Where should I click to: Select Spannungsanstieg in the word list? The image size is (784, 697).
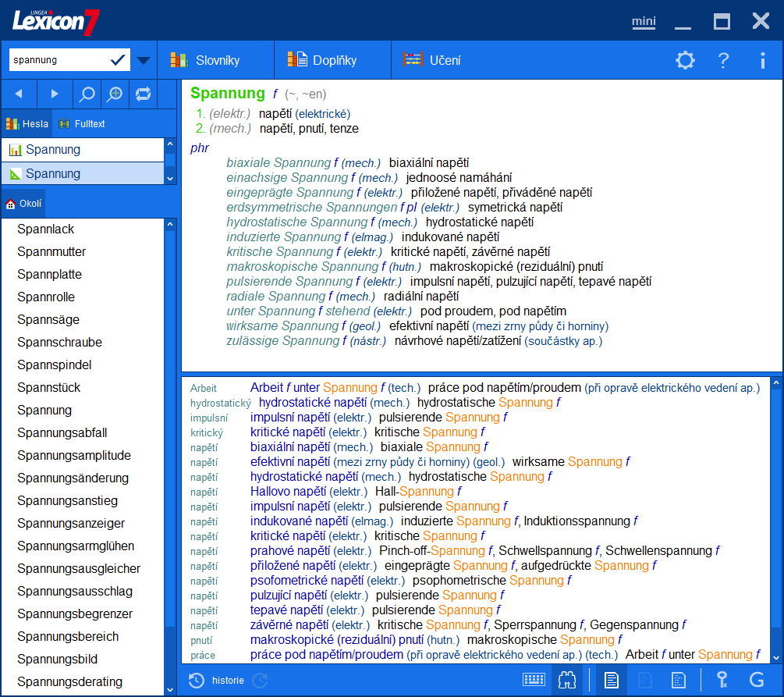(68, 501)
